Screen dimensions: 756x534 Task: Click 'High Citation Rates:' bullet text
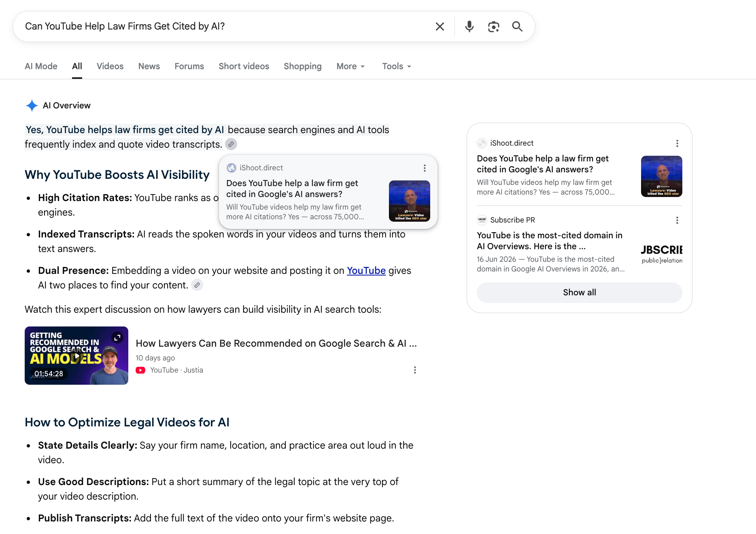pos(85,198)
